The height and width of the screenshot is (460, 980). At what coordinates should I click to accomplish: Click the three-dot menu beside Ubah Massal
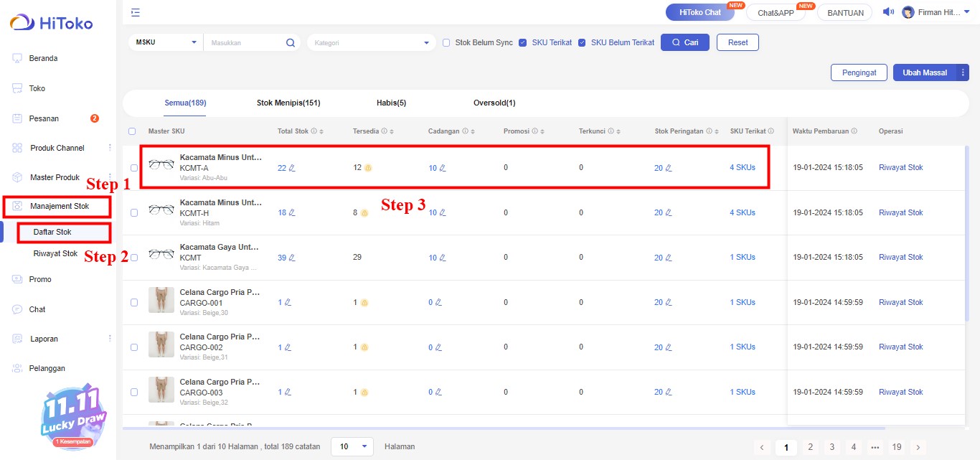963,72
